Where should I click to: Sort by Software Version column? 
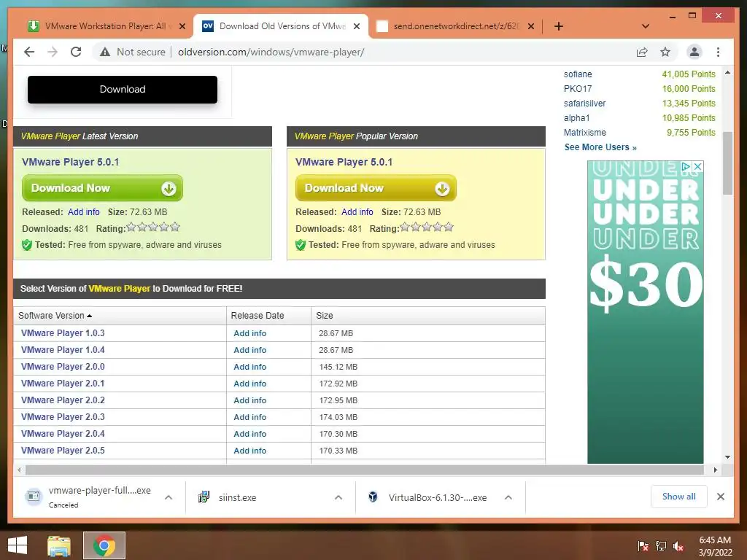(55, 315)
